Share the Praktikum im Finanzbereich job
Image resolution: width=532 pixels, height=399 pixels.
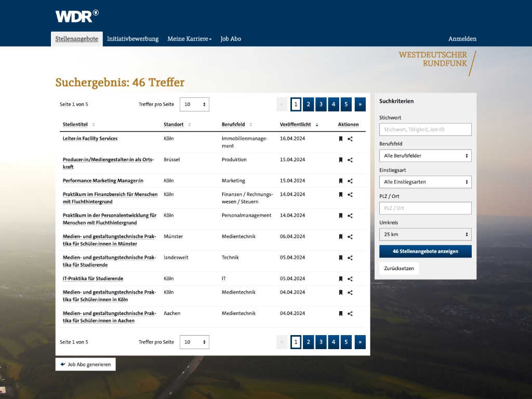(x=351, y=194)
